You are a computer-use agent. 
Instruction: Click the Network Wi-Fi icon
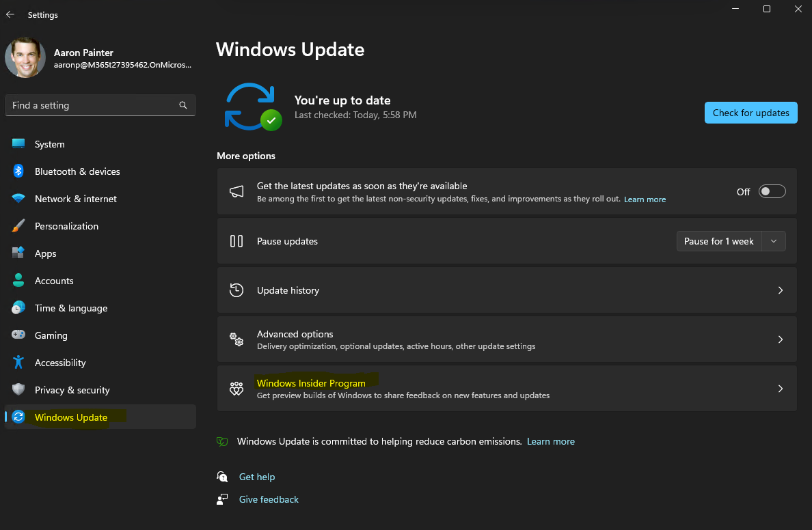point(18,198)
